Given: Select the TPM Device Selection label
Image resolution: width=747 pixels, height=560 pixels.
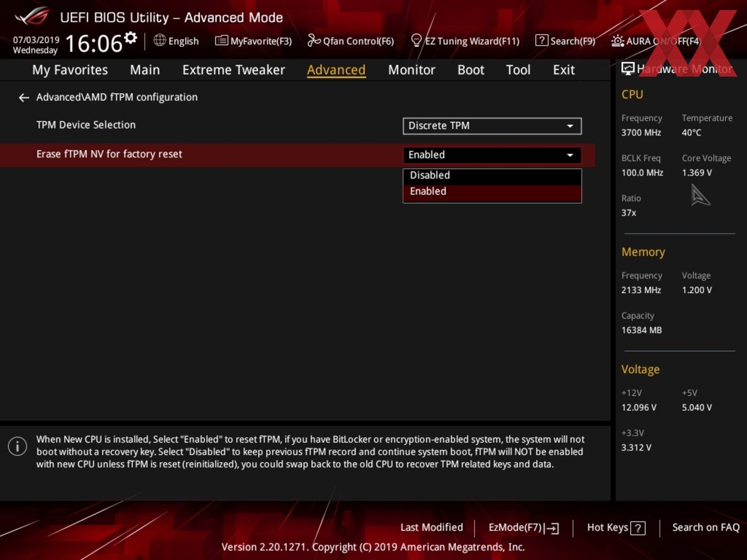Looking at the screenshot, I should pyautogui.click(x=86, y=125).
